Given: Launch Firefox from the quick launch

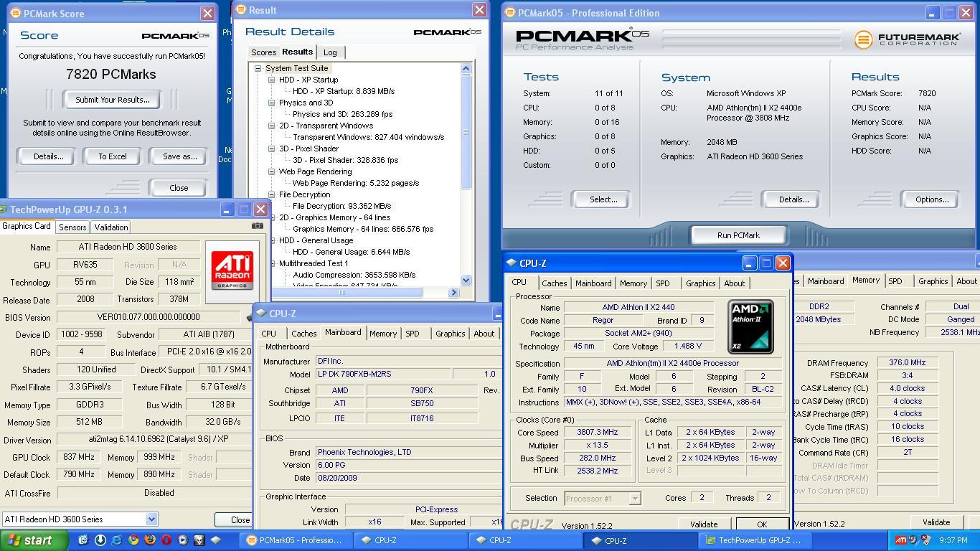Looking at the screenshot, I should [x=149, y=540].
